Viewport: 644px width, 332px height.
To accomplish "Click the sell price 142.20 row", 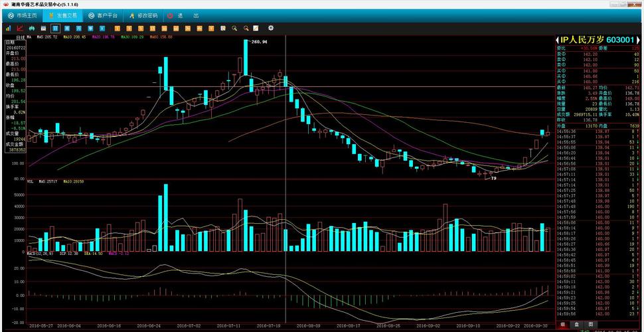I will [598, 54].
